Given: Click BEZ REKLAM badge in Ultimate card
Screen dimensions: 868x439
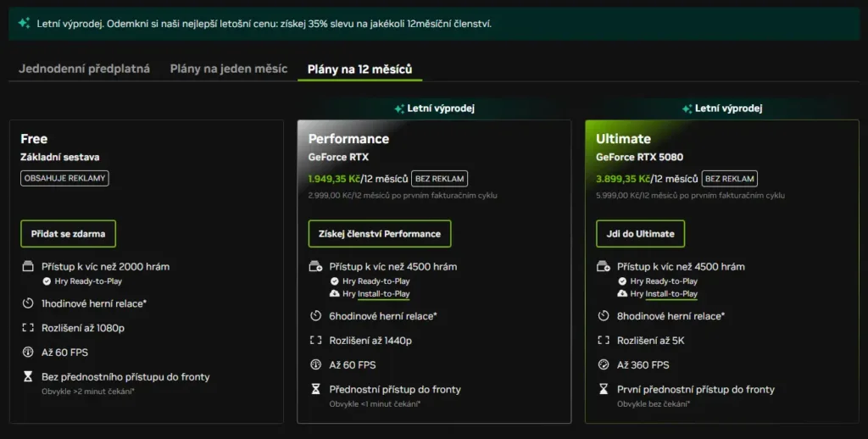Looking at the screenshot, I should click(730, 179).
